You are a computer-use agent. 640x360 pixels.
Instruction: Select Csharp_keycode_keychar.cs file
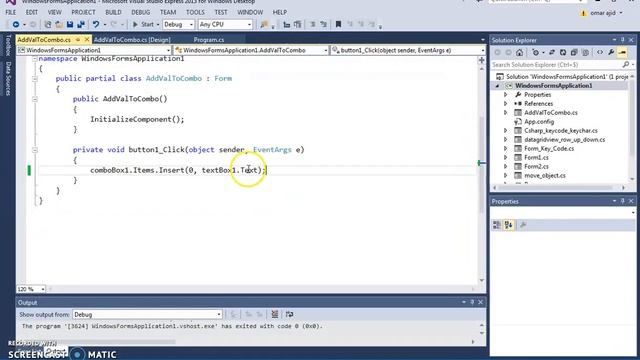560,131
